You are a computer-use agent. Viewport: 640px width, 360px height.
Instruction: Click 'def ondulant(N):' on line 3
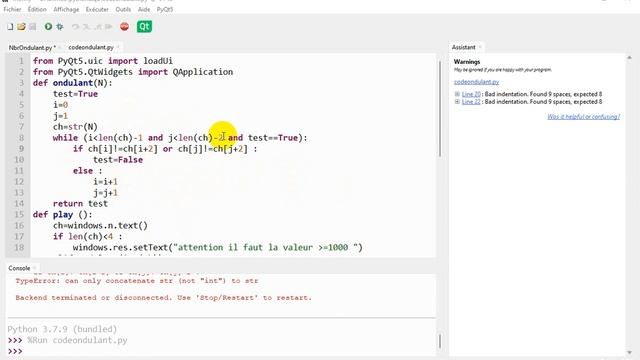pyautogui.click(x=73, y=83)
